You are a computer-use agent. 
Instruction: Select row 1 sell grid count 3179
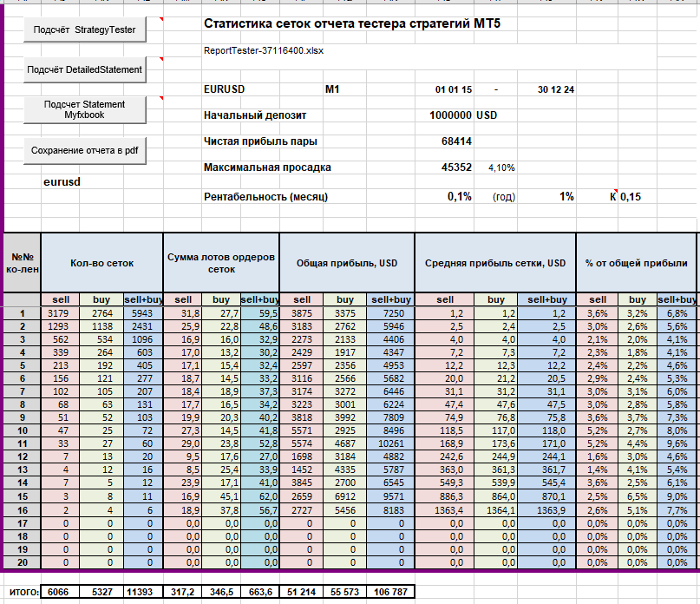(61, 313)
